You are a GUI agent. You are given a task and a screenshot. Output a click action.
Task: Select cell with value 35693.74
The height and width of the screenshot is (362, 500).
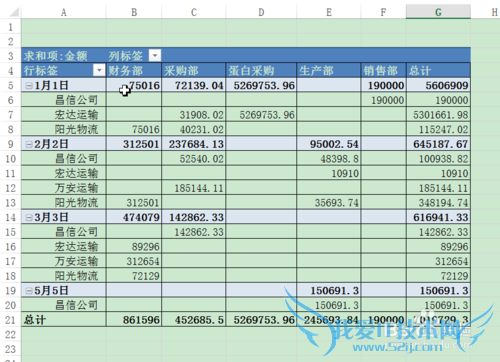(329, 203)
